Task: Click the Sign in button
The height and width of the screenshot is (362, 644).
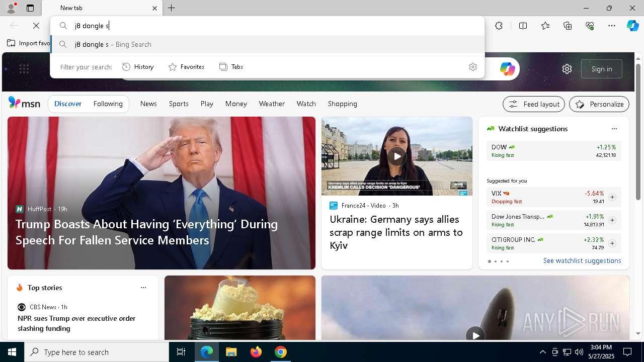Action: (602, 69)
